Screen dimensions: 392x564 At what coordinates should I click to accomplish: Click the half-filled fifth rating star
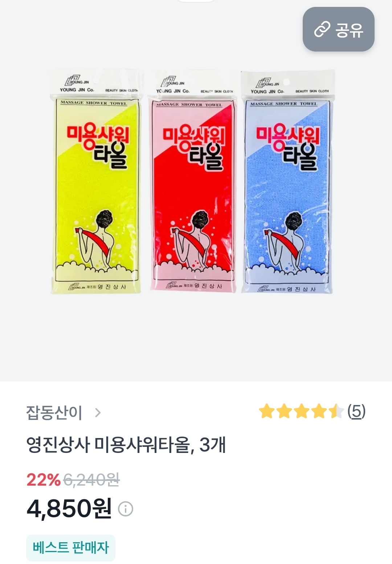(x=336, y=411)
